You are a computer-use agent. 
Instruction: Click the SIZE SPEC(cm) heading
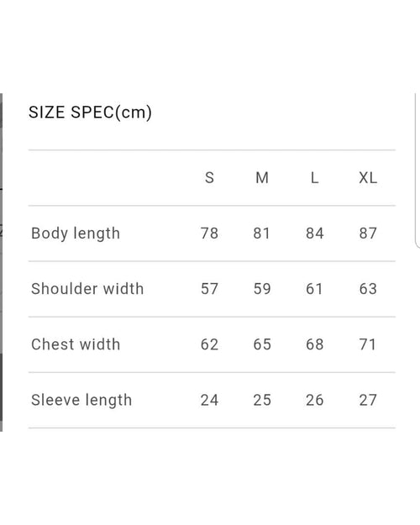[90, 113]
